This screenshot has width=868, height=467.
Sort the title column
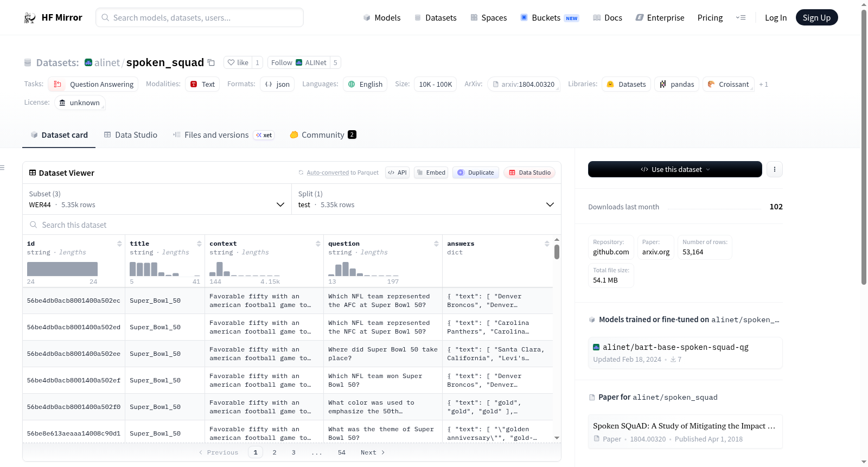pyautogui.click(x=199, y=244)
